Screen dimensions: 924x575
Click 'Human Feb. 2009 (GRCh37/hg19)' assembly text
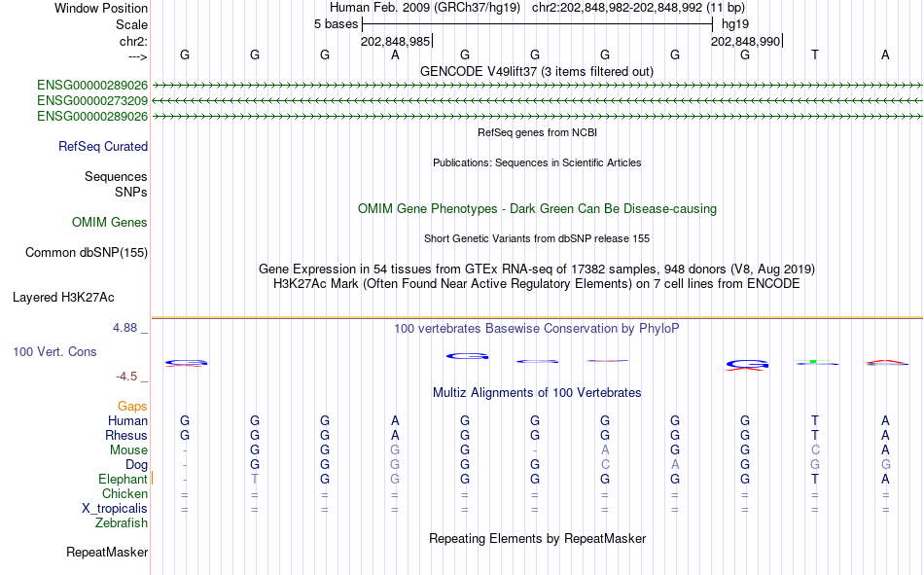click(425, 8)
